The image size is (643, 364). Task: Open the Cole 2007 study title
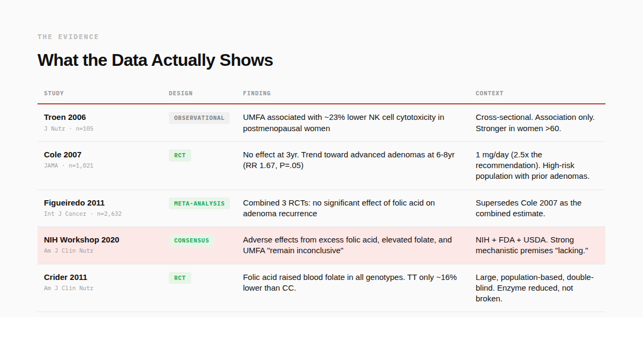coord(63,155)
